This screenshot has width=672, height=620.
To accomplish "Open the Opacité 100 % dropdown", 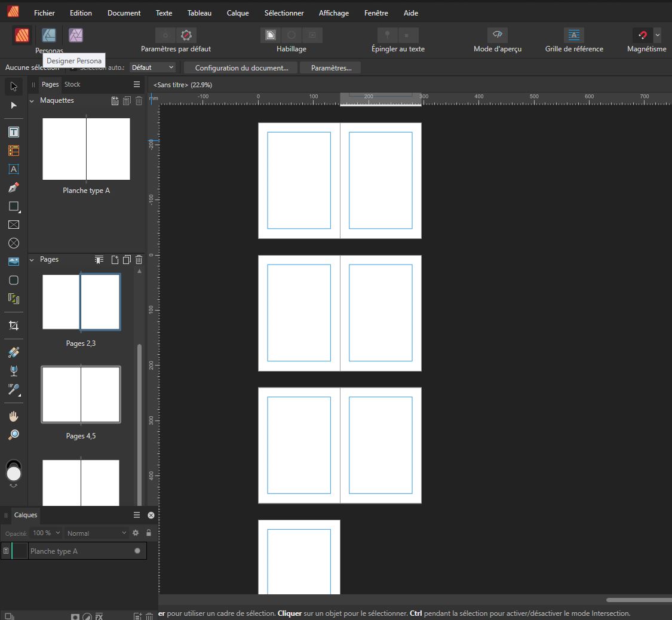I will [46, 533].
